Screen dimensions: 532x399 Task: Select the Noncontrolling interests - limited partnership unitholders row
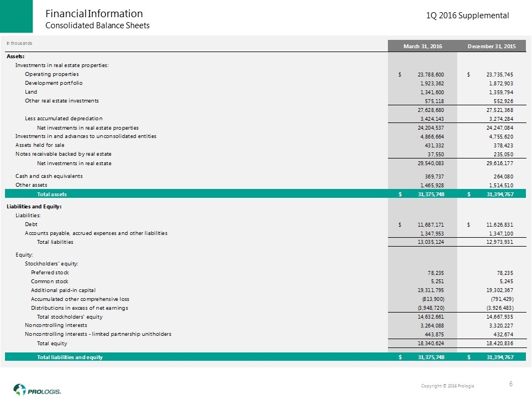pos(98,334)
